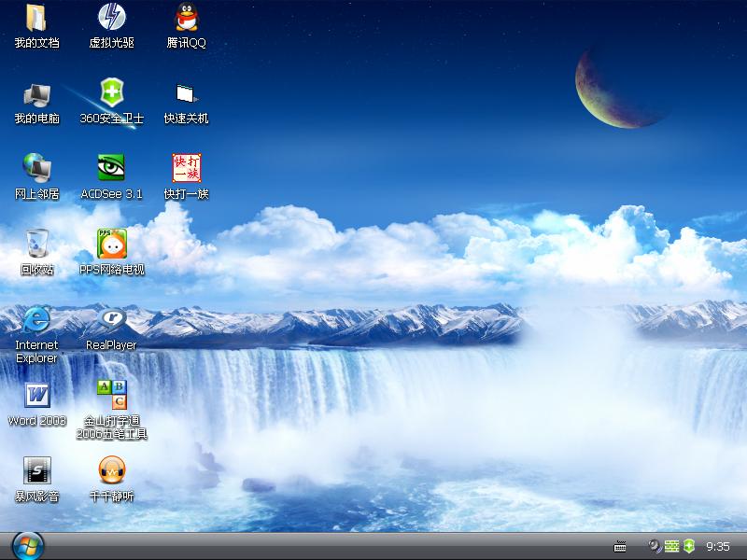The width and height of the screenshot is (747, 560).
Task: Open ACDSee 3.1 eye icon
Action: [x=111, y=168]
